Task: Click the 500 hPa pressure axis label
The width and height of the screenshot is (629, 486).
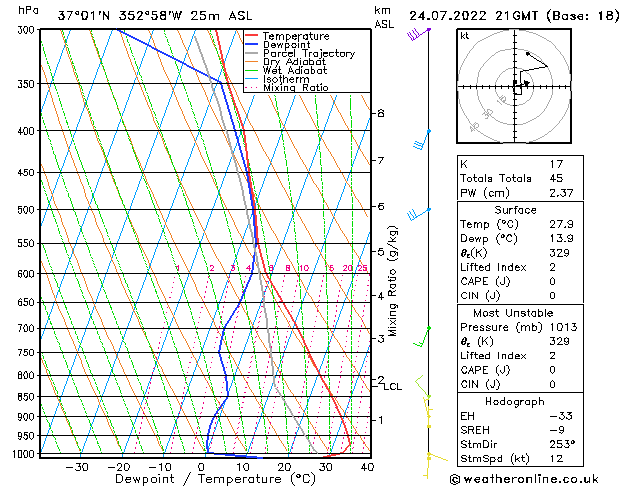Action: pyautogui.click(x=26, y=210)
